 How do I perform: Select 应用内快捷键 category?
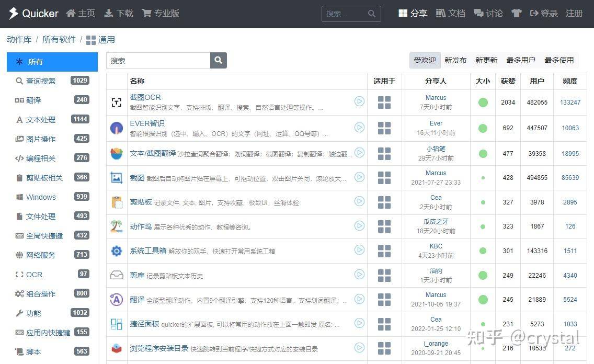pyautogui.click(x=52, y=333)
